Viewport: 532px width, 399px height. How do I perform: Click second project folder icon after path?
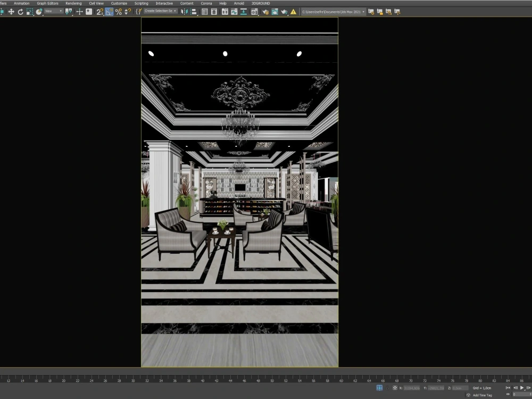point(380,12)
